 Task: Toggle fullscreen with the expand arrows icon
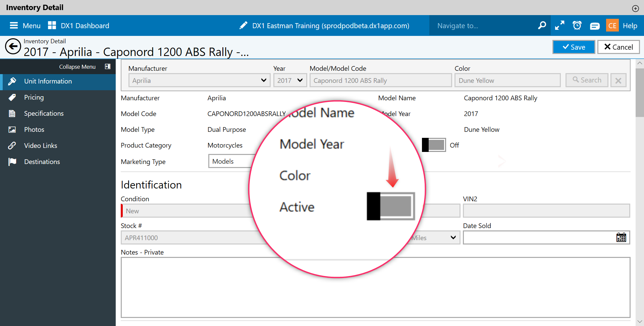(x=559, y=25)
